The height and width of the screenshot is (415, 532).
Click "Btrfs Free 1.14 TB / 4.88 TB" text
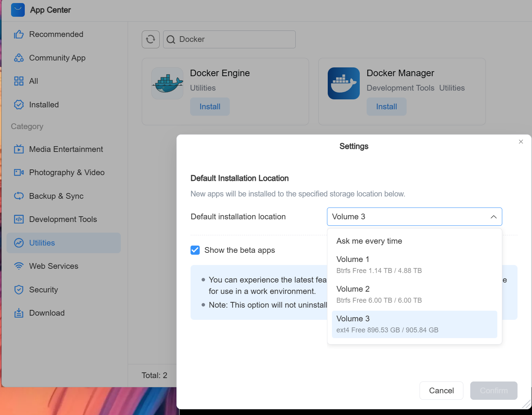tap(379, 271)
